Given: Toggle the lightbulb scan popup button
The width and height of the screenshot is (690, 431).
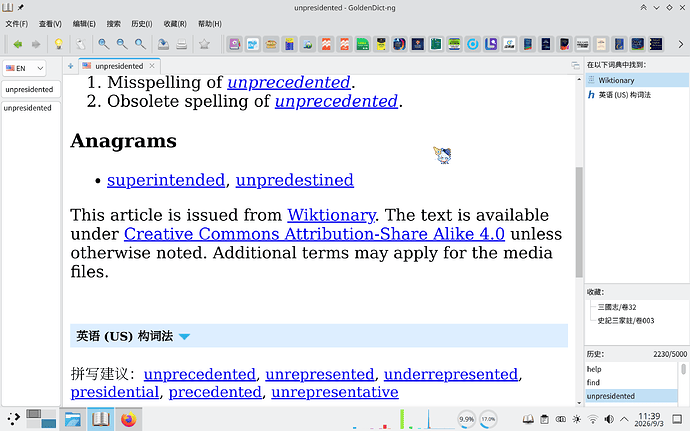Looking at the screenshot, I should click(x=58, y=44).
